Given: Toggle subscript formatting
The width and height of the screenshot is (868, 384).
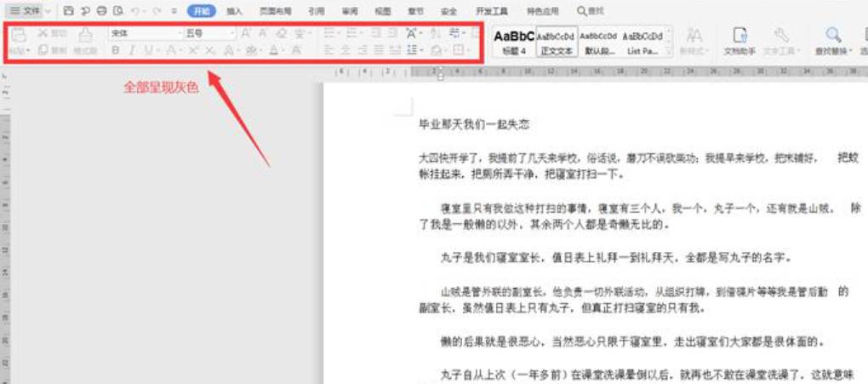Looking at the screenshot, I should point(210,50).
